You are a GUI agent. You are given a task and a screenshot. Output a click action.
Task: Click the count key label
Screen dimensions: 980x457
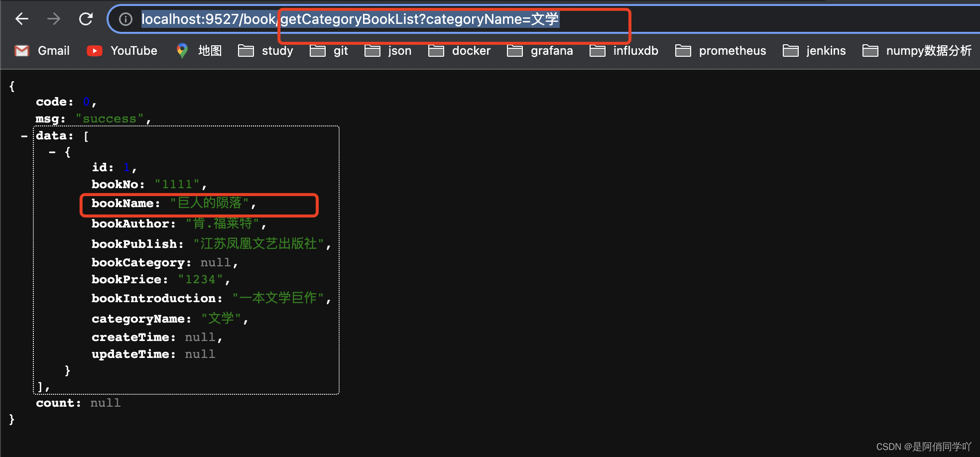tap(58, 403)
